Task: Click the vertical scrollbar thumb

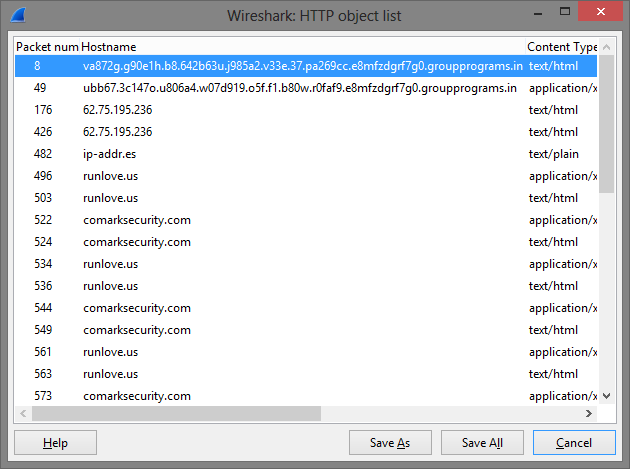Action: [607, 124]
